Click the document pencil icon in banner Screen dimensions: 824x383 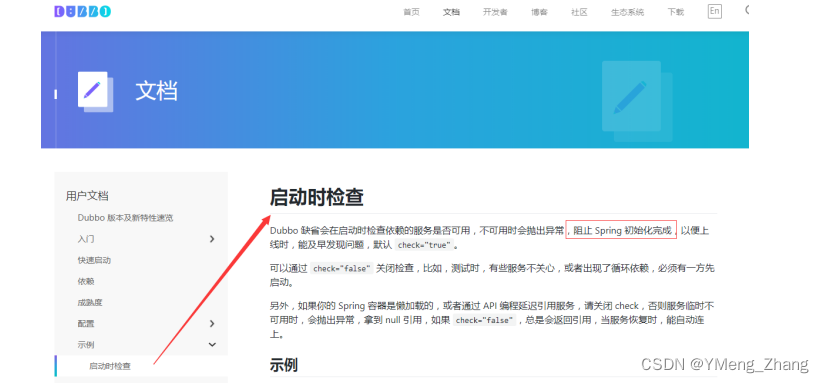(x=95, y=91)
